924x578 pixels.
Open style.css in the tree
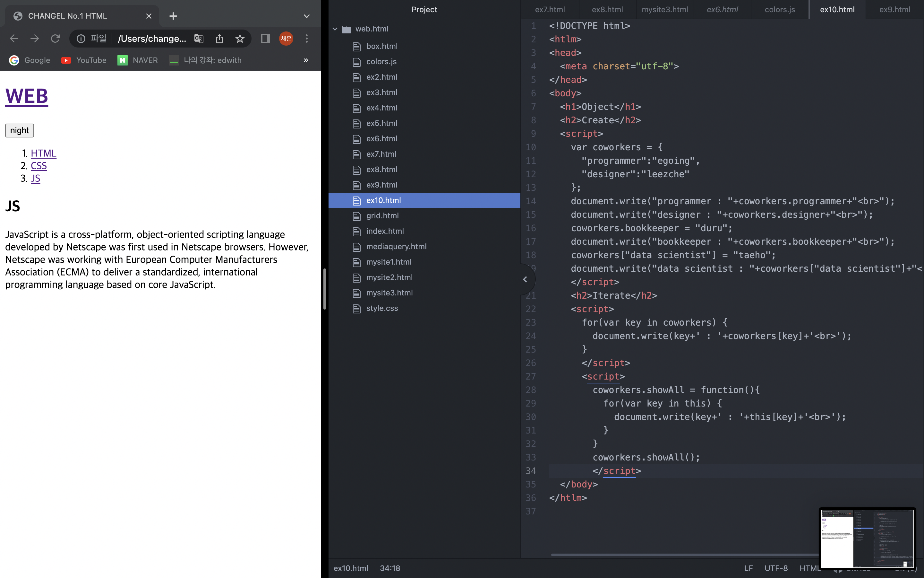382,308
